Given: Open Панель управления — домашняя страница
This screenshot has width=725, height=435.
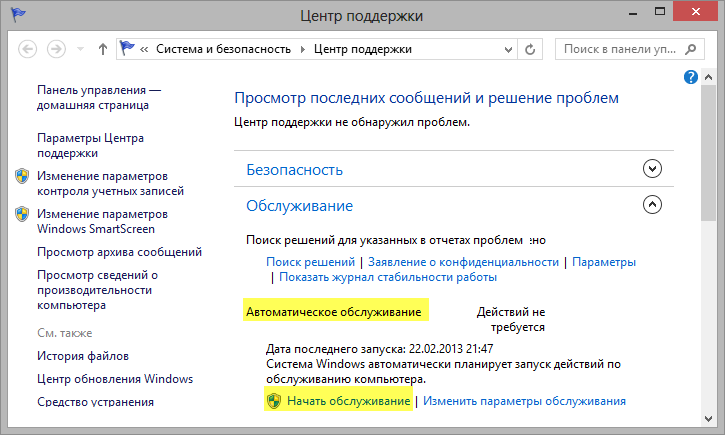Looking at the screenshot, I should pos(99,98).
